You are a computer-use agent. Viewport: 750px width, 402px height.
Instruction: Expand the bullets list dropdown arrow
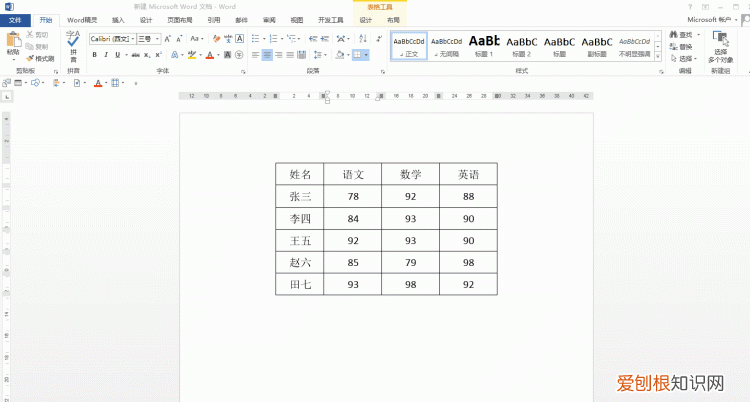pos(264,39)
